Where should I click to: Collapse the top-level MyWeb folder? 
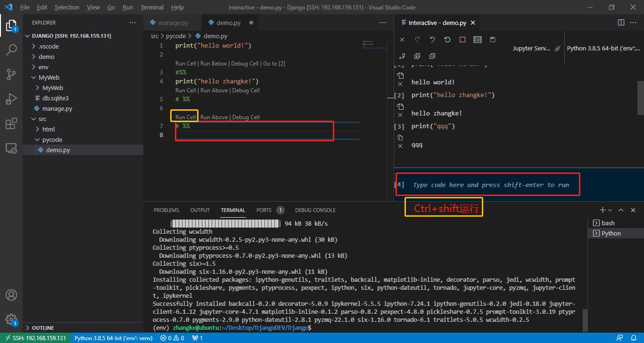[x=83, y=77]
